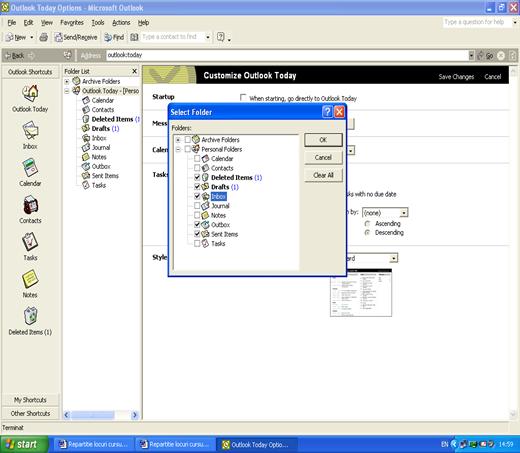Image resolution: width=520 pixels, height=453 pixels.
Task: Select Drafts in the Folder List
Action: pyautogui.click(x=101, y=128)
